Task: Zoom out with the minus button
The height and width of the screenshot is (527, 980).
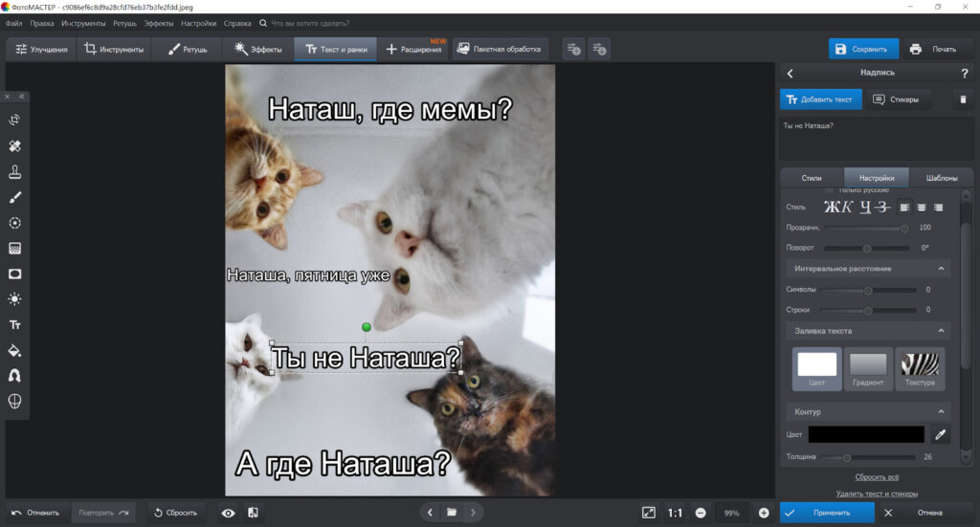Action: (701, 513)
